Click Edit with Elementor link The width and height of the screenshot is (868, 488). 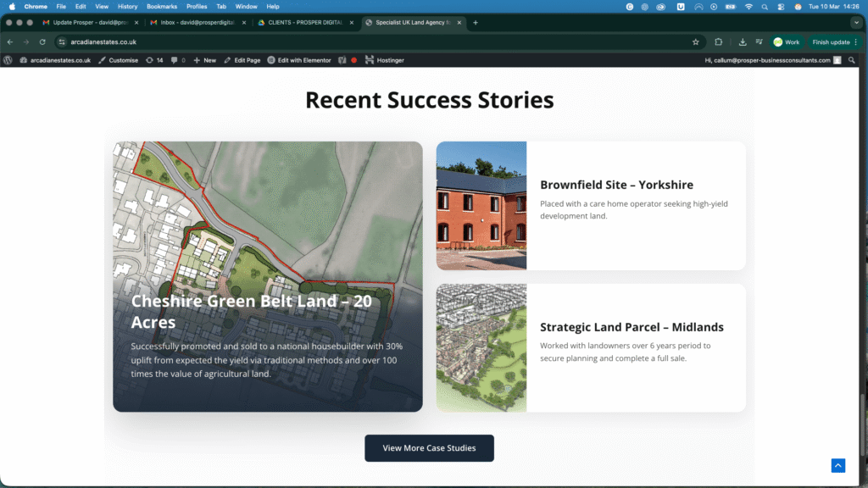(299, 60)
